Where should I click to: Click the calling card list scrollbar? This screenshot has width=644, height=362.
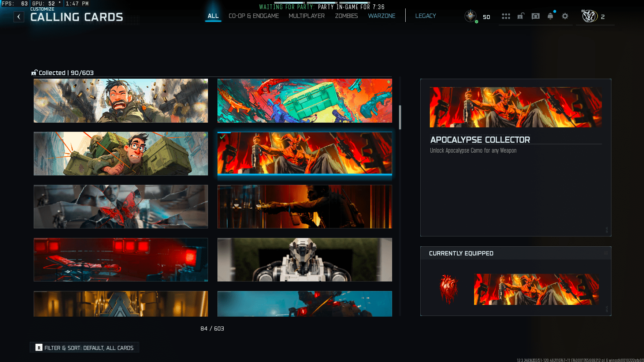pos(400,117)
